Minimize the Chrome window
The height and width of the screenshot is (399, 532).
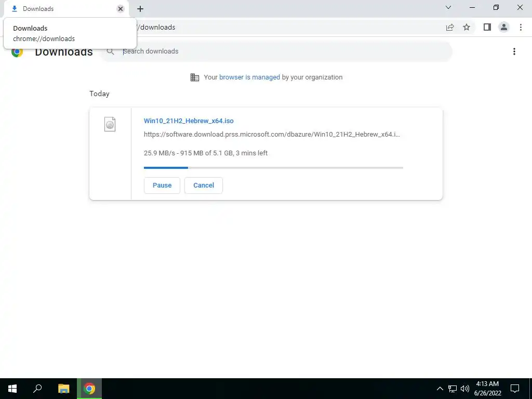tap(472, 7)
